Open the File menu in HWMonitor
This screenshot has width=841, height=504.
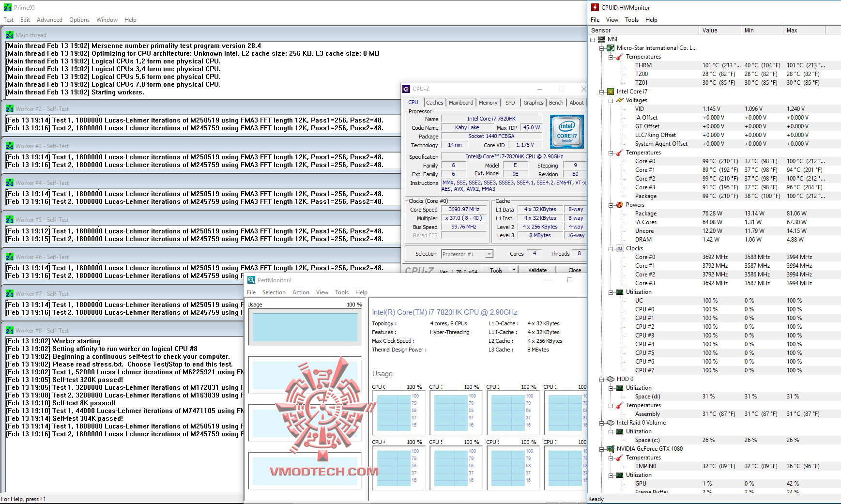pyautogui.click(x=595, y=20)
